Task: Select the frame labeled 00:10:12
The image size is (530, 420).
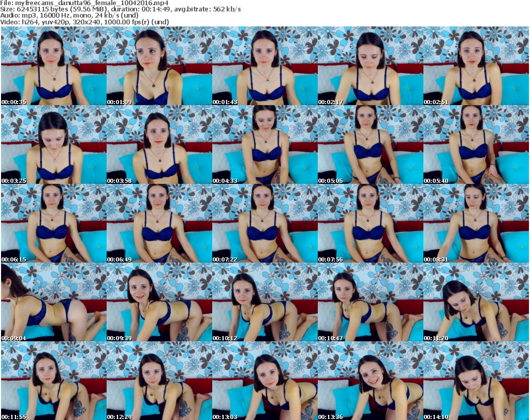Action: pyautogui.click(x=264, y=302)
